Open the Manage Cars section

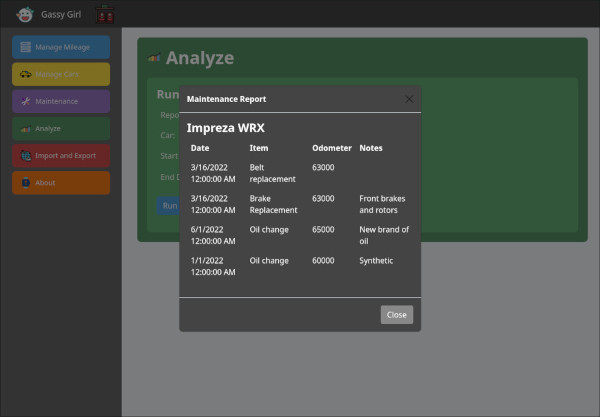coord(61,74)
